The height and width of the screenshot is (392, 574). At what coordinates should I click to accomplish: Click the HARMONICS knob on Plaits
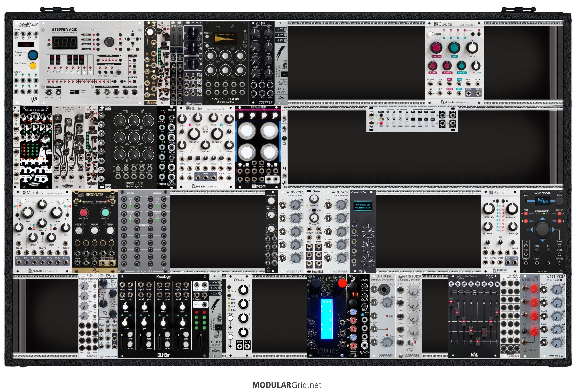click(x=512, y=209)
